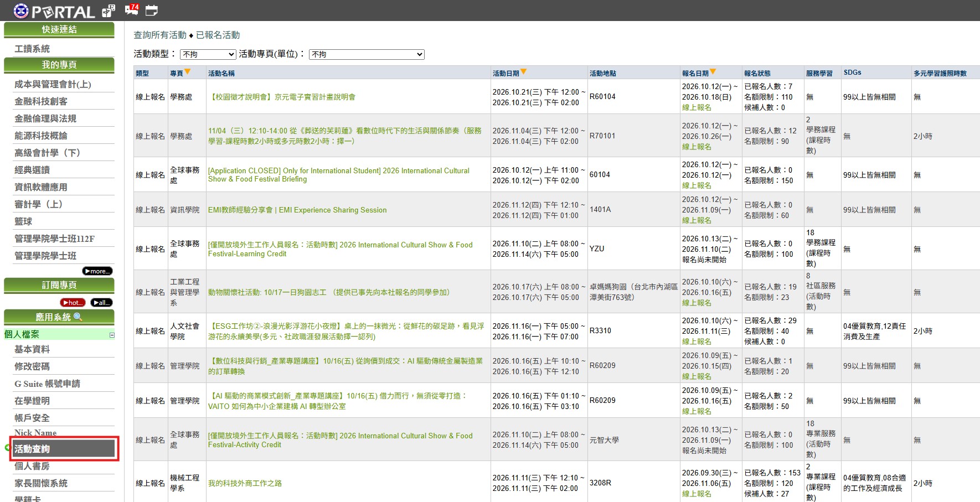Open 資訊軟體應用 course page
Image resolution: width=980 pixels, height=502 pixels.
coord(41,187)
